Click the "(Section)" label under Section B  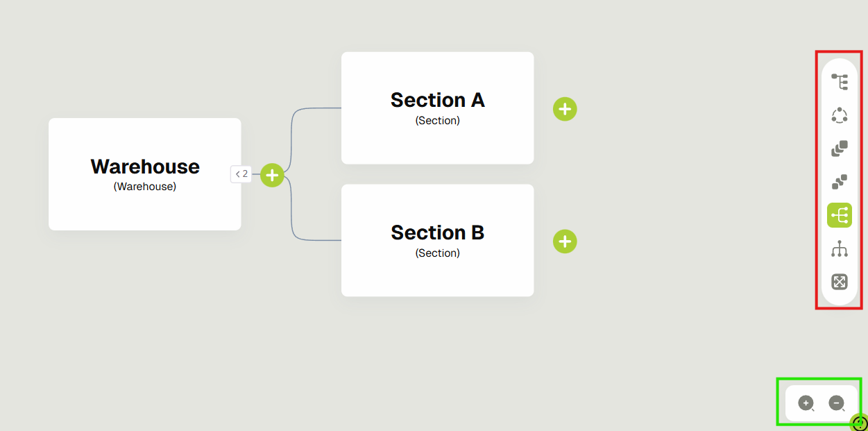(x=437, y=253)
